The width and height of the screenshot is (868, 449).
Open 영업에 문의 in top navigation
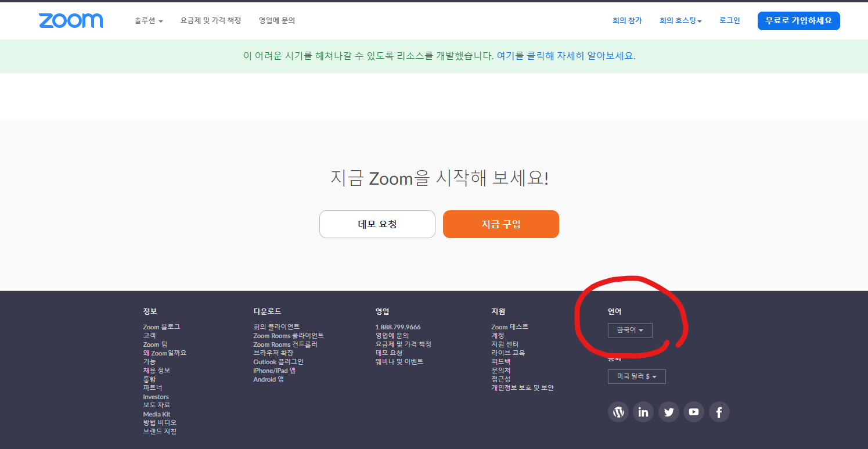click(x=277, y=20)
